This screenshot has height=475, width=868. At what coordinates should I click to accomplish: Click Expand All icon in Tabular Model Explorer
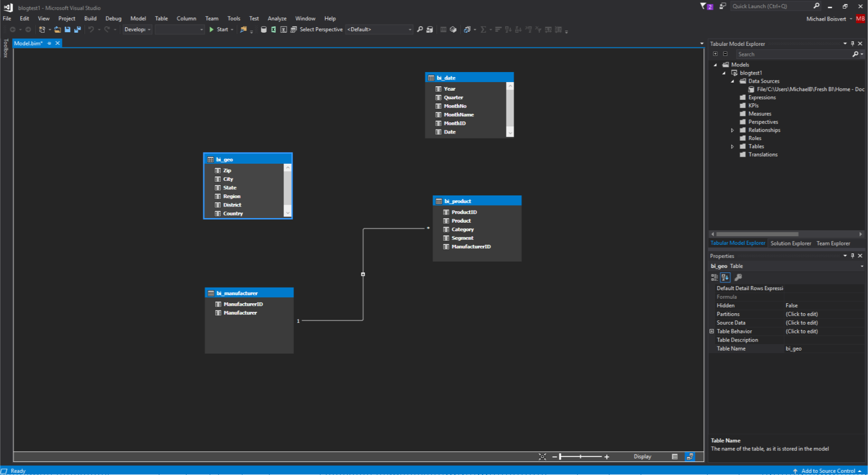click(715, 54)
